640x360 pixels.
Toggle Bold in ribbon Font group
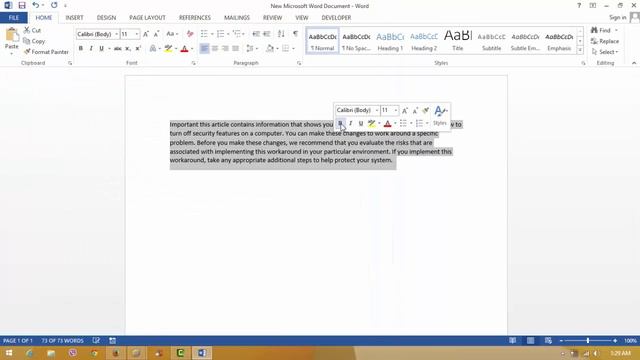80,49
